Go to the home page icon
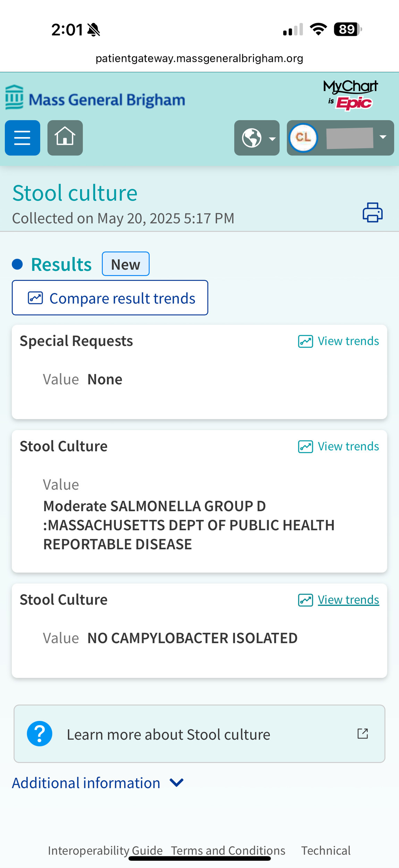 (x=65, y=138)
